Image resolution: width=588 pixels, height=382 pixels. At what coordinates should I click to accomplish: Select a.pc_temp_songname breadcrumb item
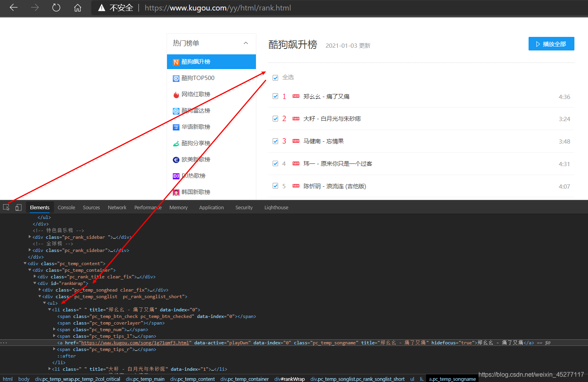click(x=452, y=379)
